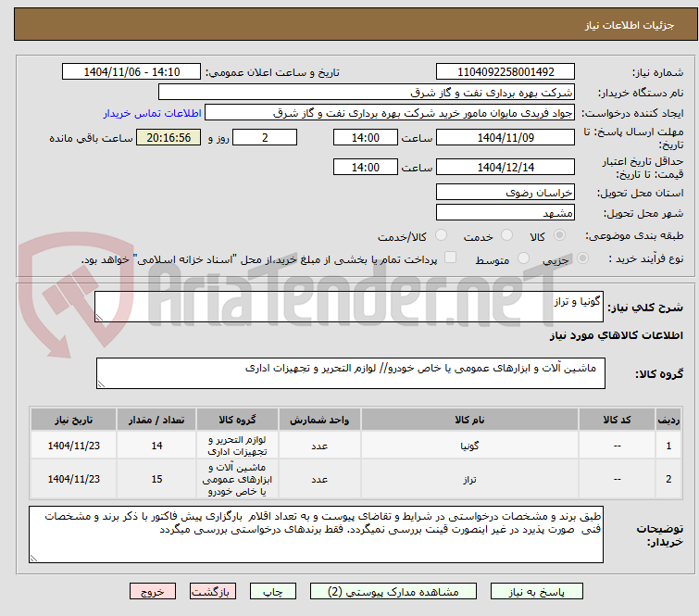Click the لوازم التحریر و تجهیزات اداری group cell
The width and height of the screenshot is (699, 616).
(237, 446)
